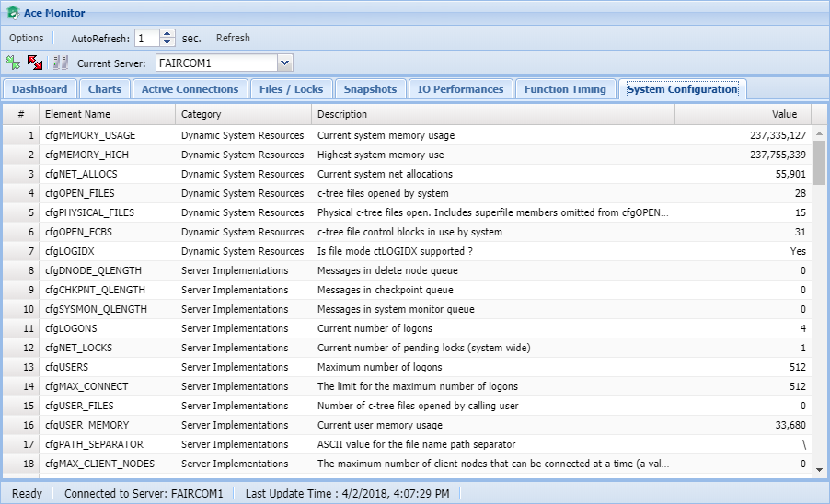Select the cfgMEMORY_USAGE row
The image size is (830, 504).
(x=408, y=135)
